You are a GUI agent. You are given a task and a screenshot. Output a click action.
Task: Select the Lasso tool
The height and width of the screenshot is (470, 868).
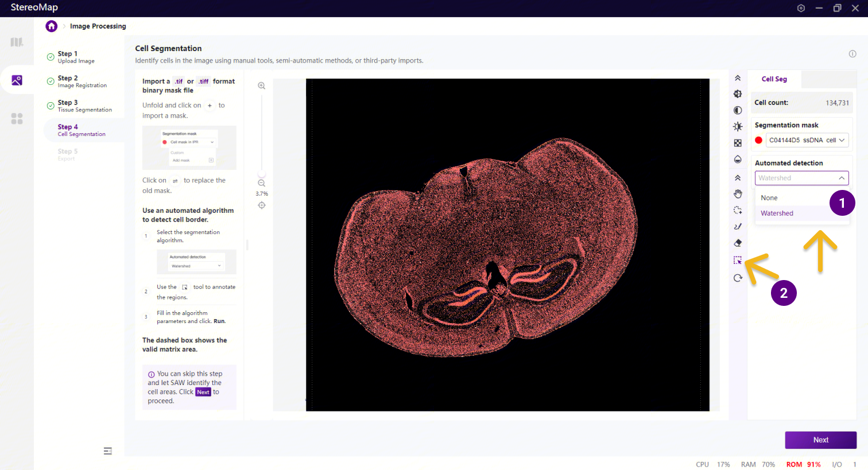coord(738,210)
